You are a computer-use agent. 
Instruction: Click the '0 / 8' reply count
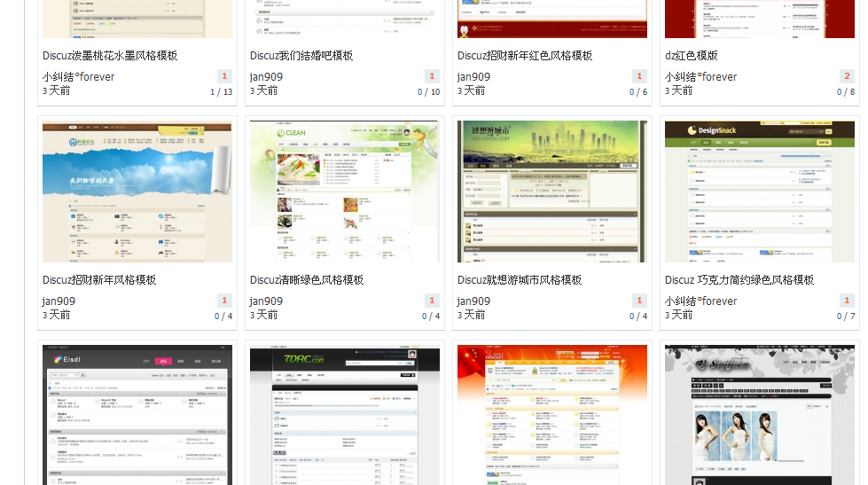846,92
